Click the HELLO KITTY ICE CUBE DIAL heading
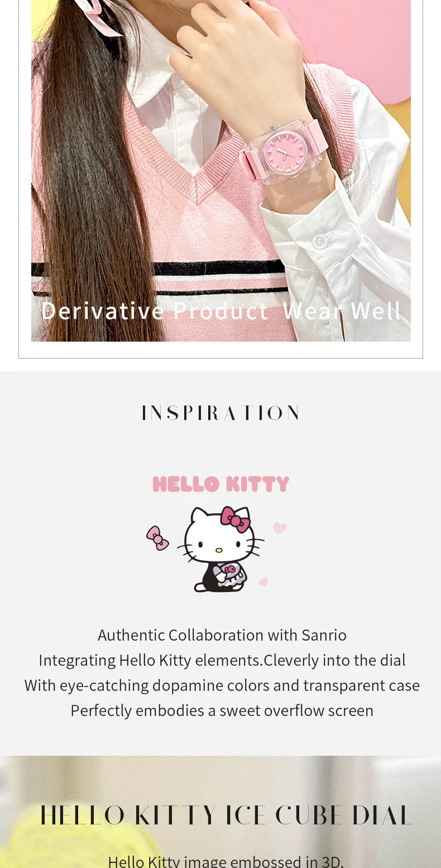This screenshot has width=441, height=868. pyautogui.click(x=226, y=815)
